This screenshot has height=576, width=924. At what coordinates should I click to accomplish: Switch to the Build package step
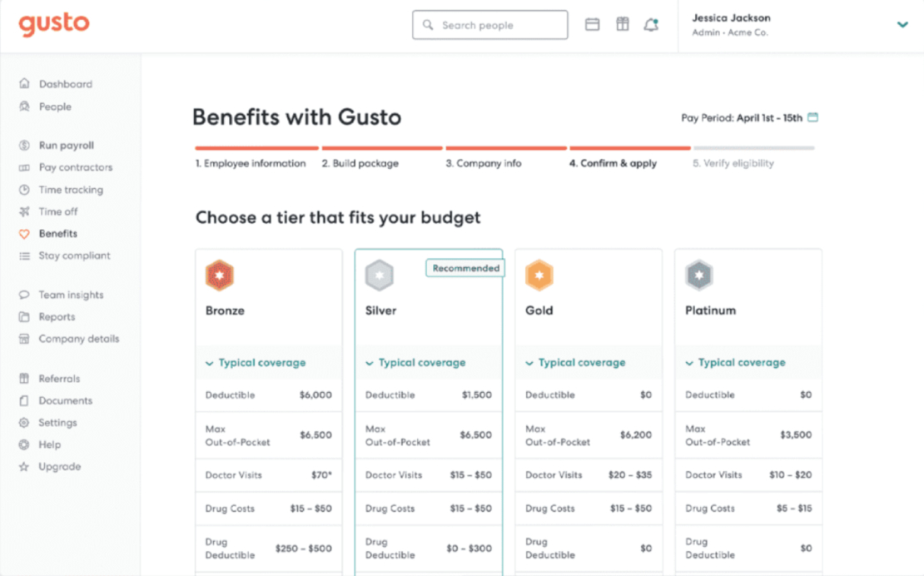pos(360,163)
